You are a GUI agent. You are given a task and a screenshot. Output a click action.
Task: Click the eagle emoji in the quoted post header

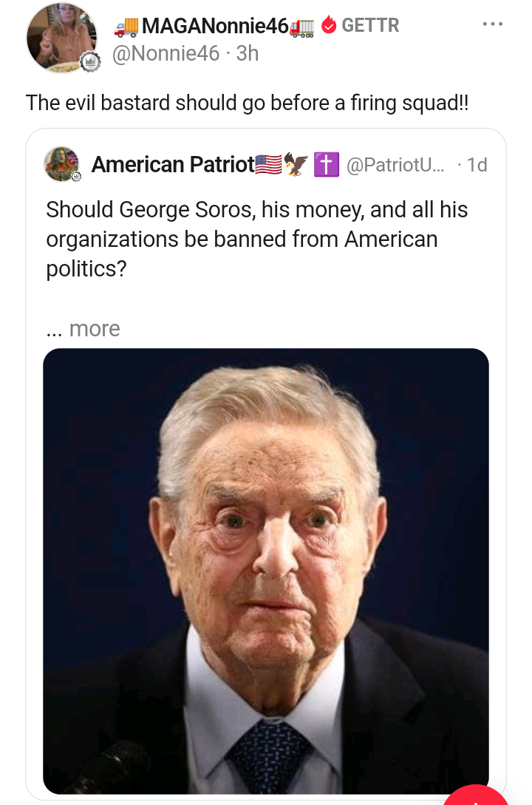[296, 164]
